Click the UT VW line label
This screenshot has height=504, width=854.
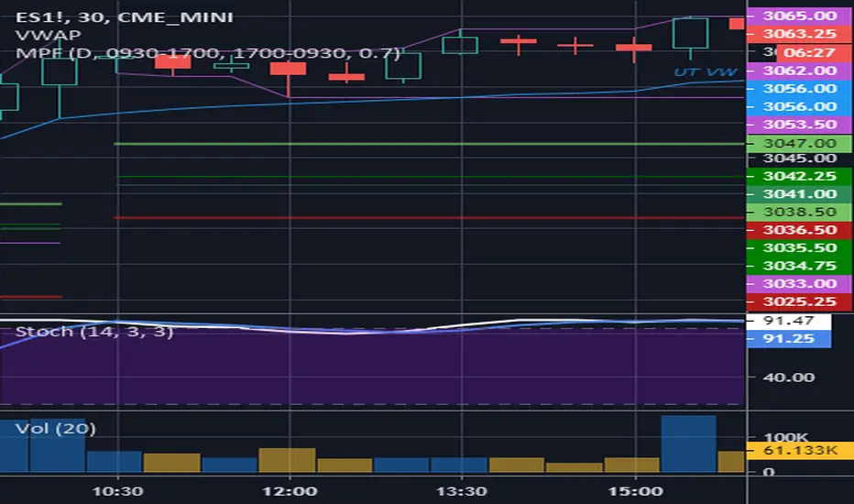point(705,71)
